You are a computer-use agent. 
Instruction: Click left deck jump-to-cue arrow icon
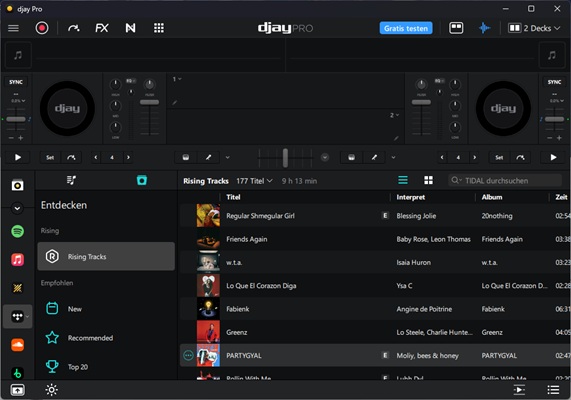[x=71, y=157]
